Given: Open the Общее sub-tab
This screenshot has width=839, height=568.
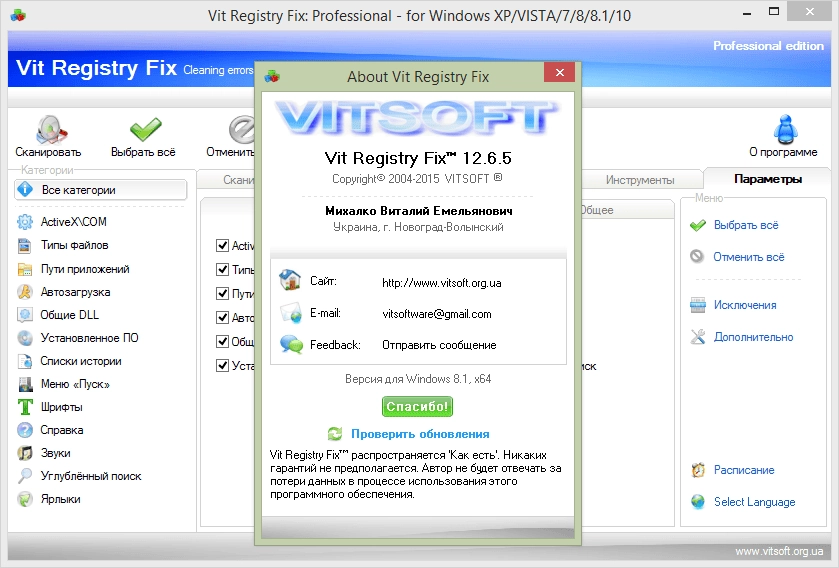Looking at the screenshot, I should click(626, 210).
